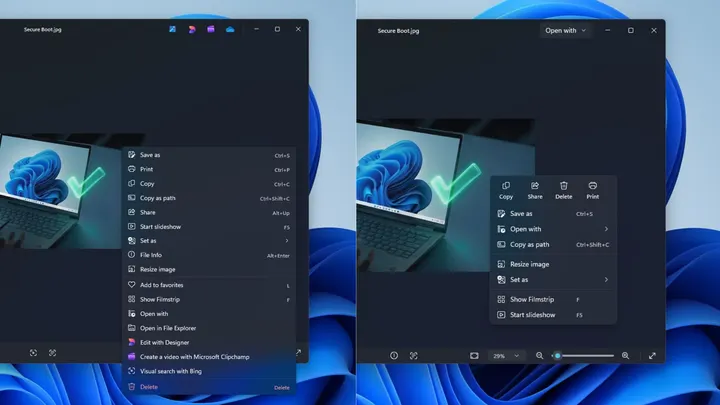Click the blue square app icon left of Designer icon
This screenshot has width=720, height=405.
(x=172, y=29)
